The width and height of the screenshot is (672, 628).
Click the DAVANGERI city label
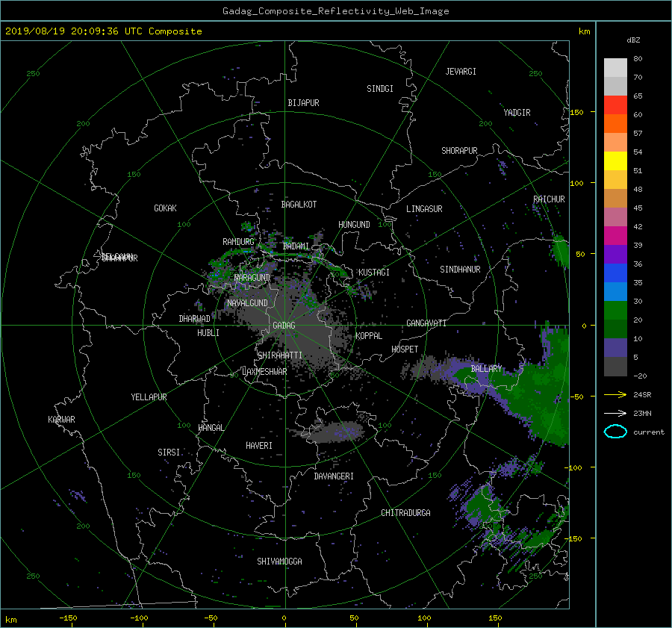pyautogui.click(x=334, y=476)
